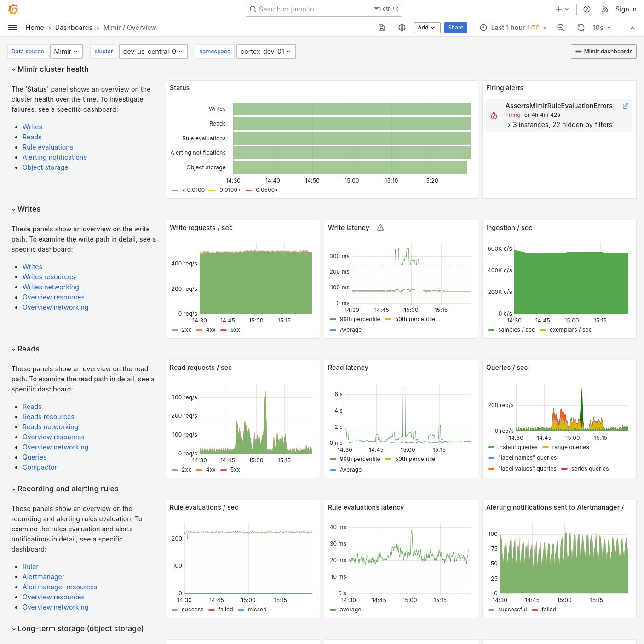Save the dashboard using the save icon
The image size is (644, 644).
point(382,28)
